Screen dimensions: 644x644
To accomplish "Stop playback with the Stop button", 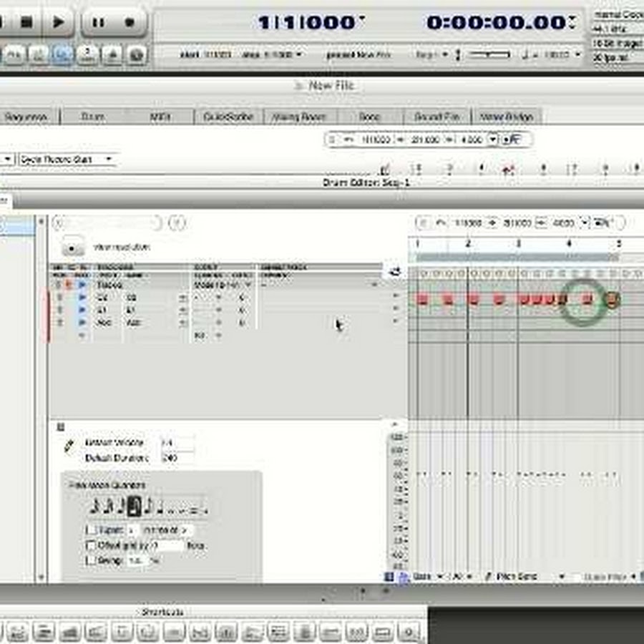I will [27, 21].
